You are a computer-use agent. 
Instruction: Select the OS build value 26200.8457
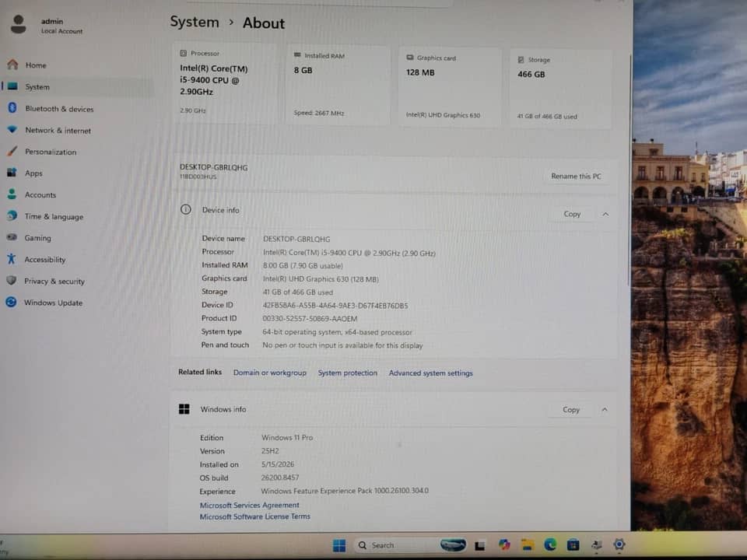[279, 478]
